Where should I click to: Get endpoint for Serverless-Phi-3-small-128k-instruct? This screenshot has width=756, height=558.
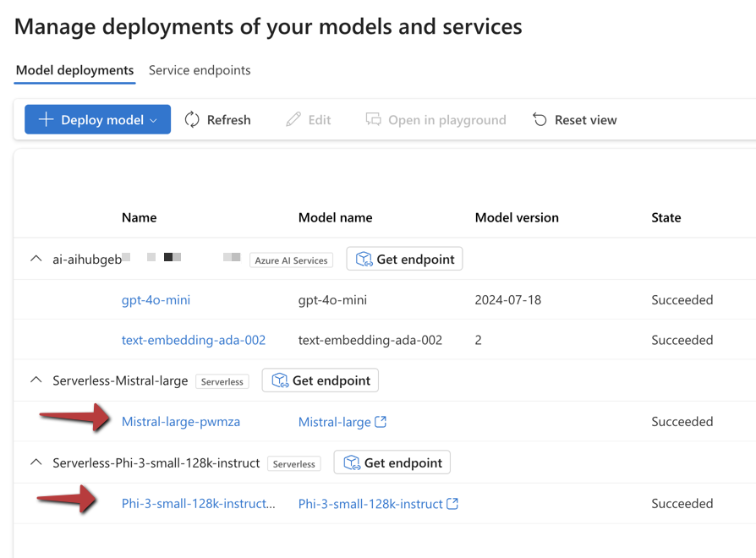(x=392, y=462)
